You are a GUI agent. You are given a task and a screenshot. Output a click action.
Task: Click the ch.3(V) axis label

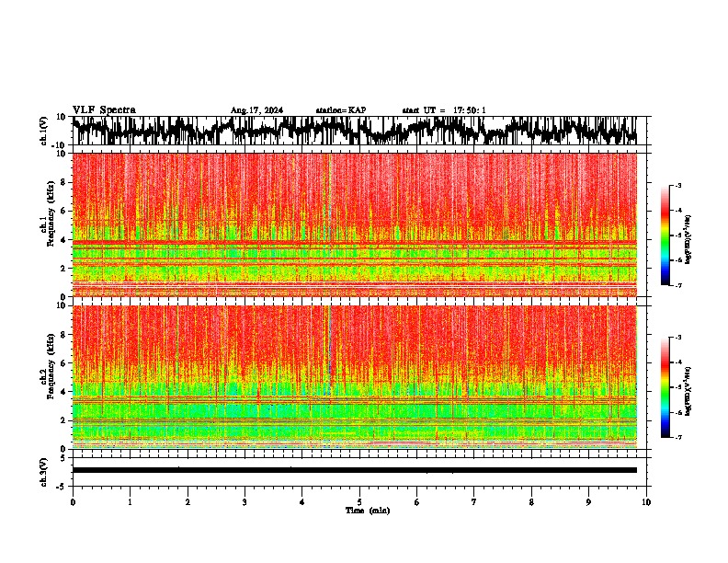[44, 472]
